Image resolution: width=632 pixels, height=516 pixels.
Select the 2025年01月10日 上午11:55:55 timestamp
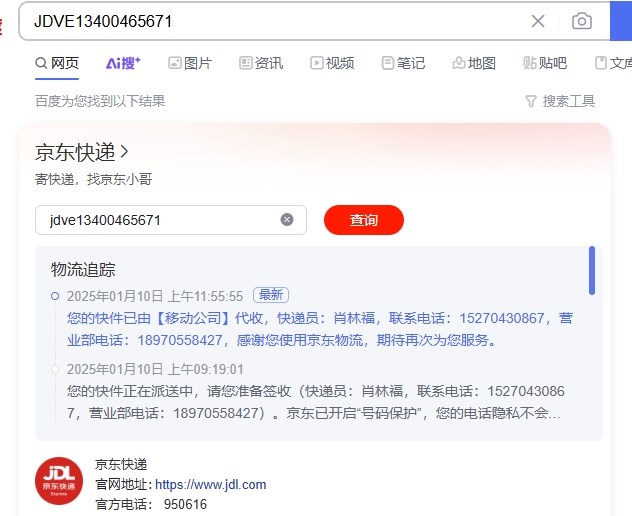pos(155,296)
